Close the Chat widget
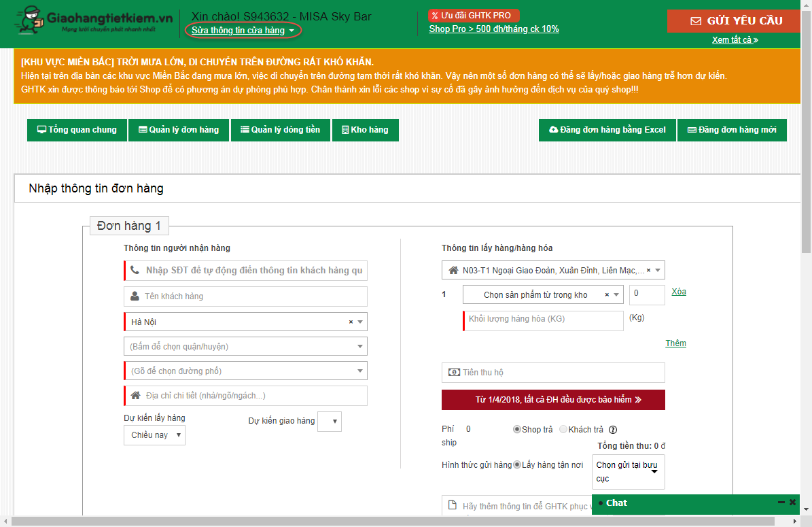 click(x=792, y=502)
